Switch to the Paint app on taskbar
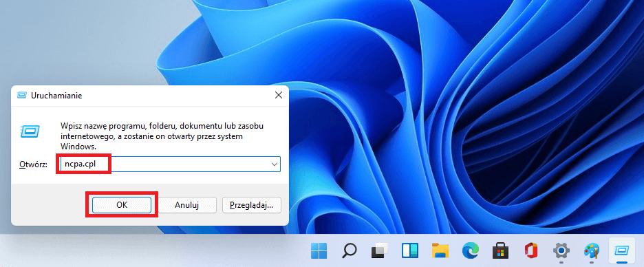The image size is (644, 267). (592, 250)
